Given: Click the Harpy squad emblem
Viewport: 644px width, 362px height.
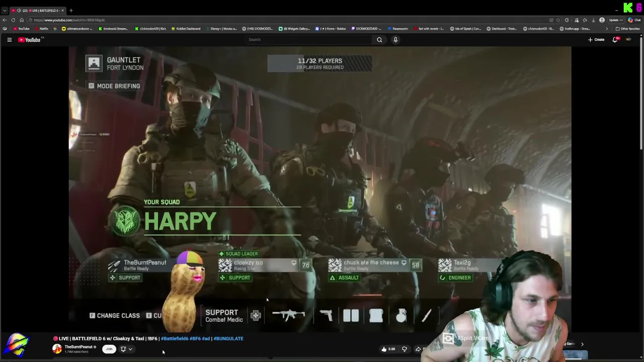Looking at the screenshot, I should click(x=125, y=221).
